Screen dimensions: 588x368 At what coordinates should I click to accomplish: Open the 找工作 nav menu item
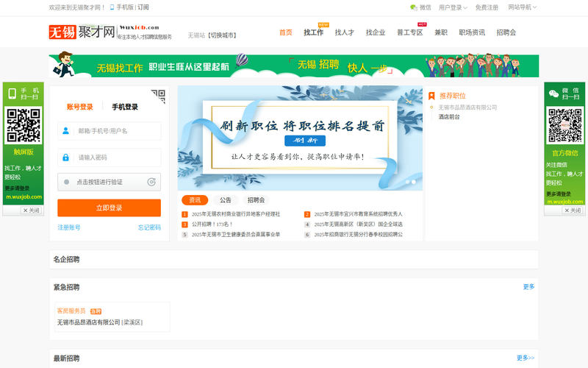[314, 32]
